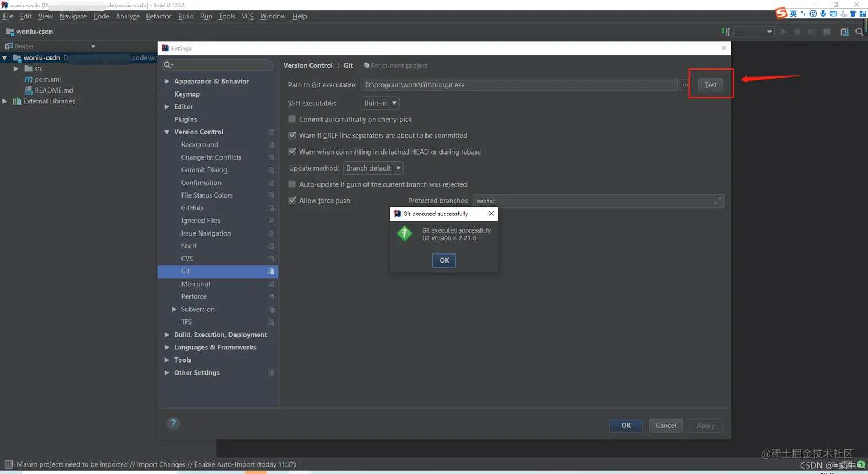The height and width of the screenshot is (474, 868).
Task: Open the Help menu
Action: 299,16
